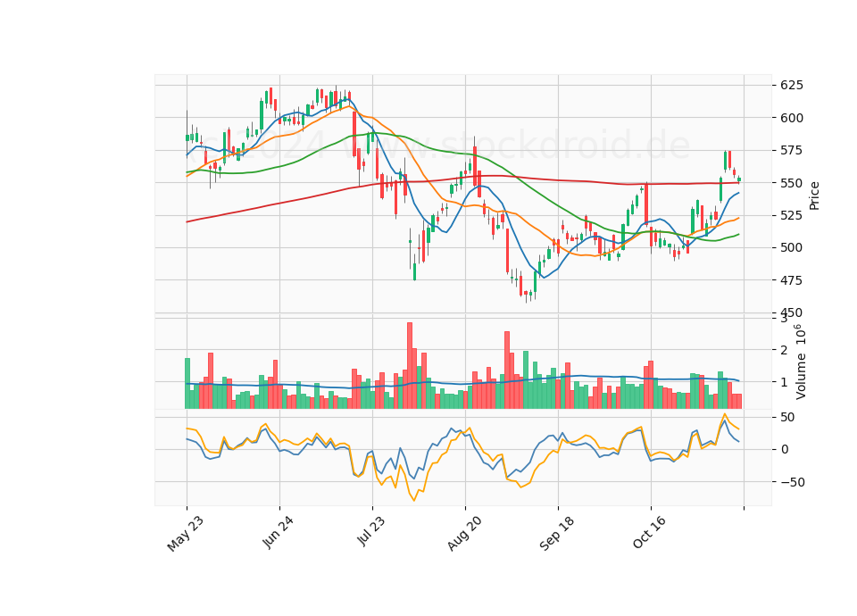The image size is (857, 616).
Task: Click the 625 price axis value
Action: pyautogui.click(x=792, y=86)
